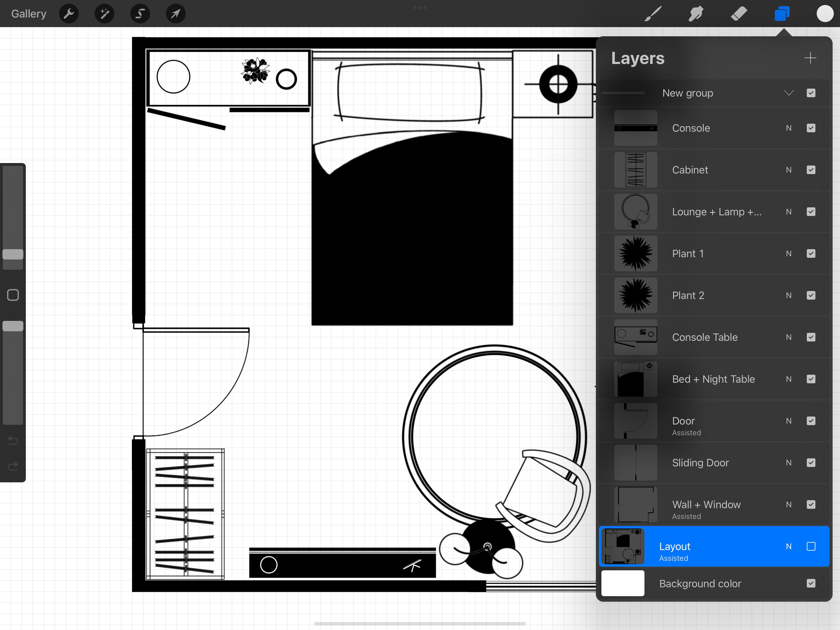
Task: Open the Gallery
Action: pos(28,14)
